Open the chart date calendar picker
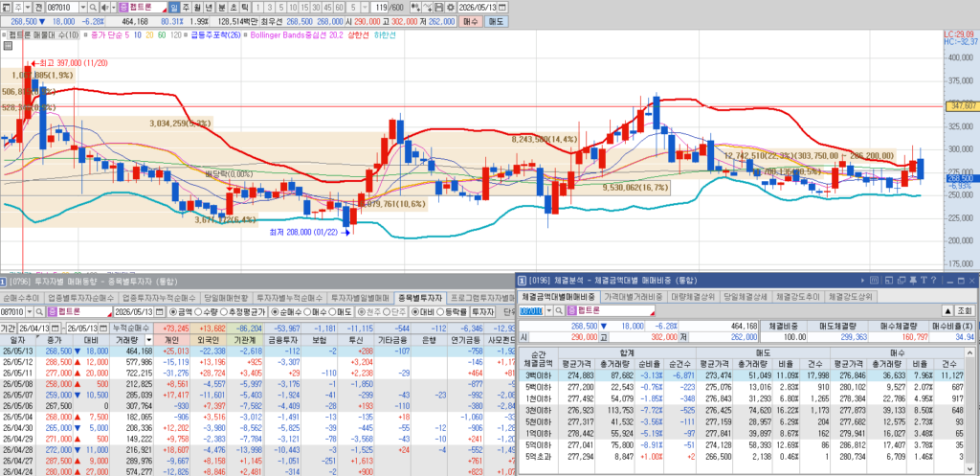Image resolution: width=980 pixels, height=476 pixels. click(x=502, y=7)
